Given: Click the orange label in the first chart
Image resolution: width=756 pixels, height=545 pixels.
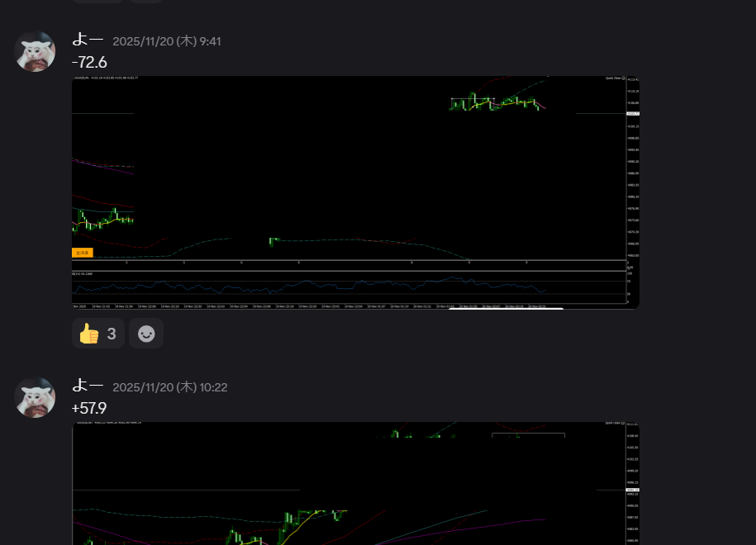Looking at the screenshot, I should point(83,253).
